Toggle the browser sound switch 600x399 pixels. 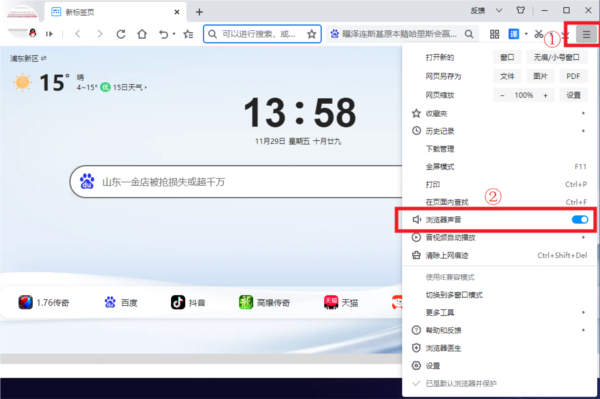(580, 220)
